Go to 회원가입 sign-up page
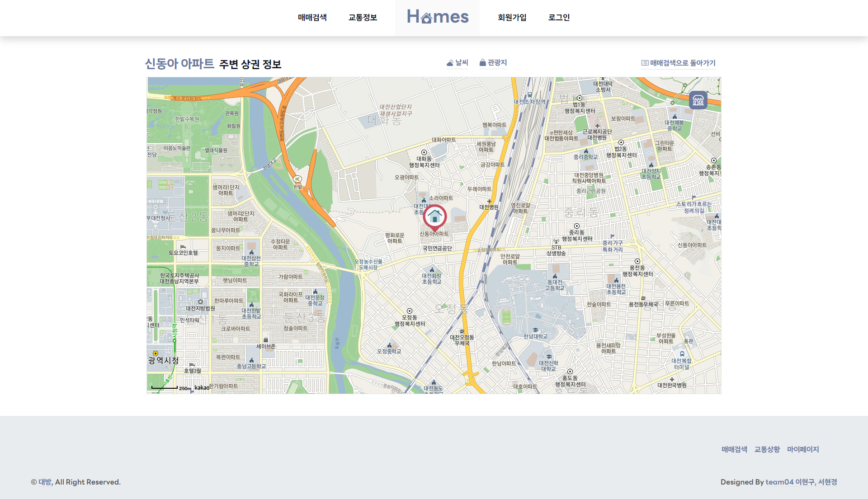Screen dimensions: 868x499 point(512,18)
